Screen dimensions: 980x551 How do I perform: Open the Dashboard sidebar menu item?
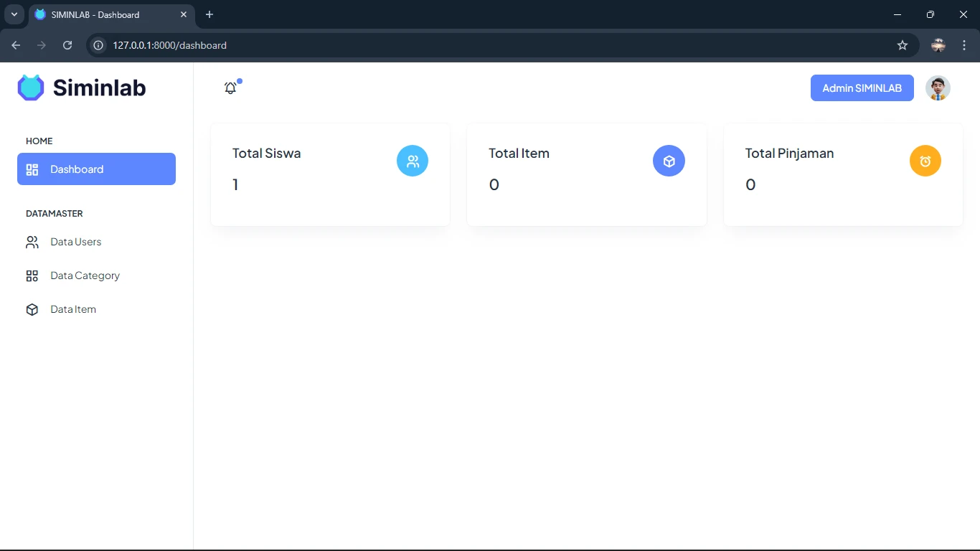[96, 169]
